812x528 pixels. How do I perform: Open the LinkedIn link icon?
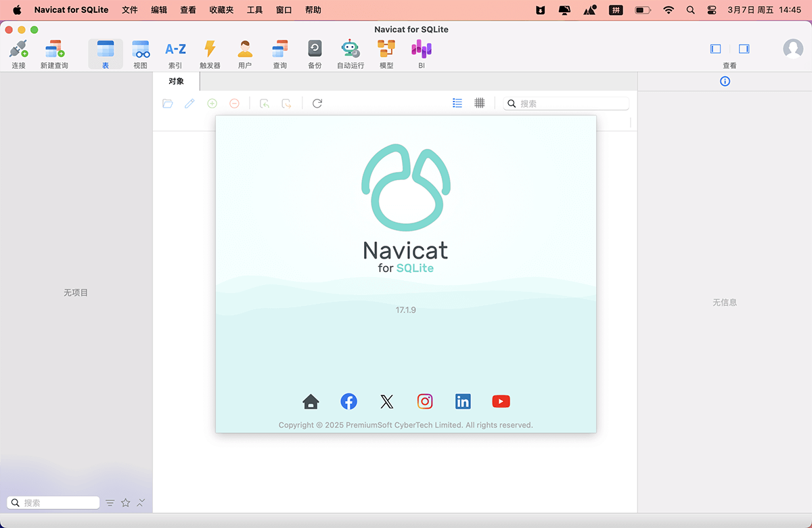(x=463, y=401)
